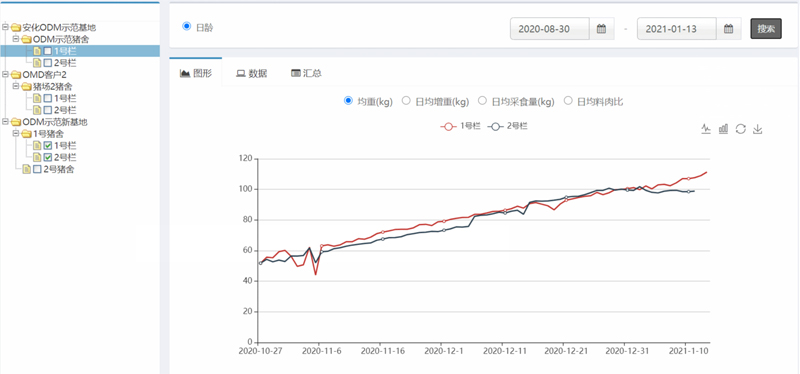Edit start date field 2020-08-30
Image resolution: width=800 pixels, height=374 pixels.
[x=550, y=29]
